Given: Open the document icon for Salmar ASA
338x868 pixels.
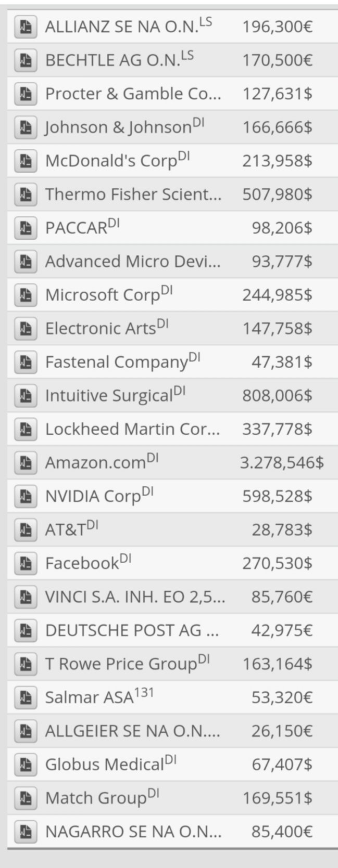Looking at the screenshot, I should click(x=26, y=697).
